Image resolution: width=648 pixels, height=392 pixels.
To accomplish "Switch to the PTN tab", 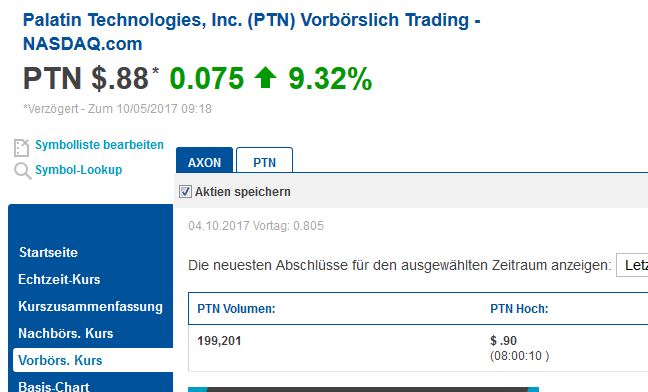I will point(264,160).
